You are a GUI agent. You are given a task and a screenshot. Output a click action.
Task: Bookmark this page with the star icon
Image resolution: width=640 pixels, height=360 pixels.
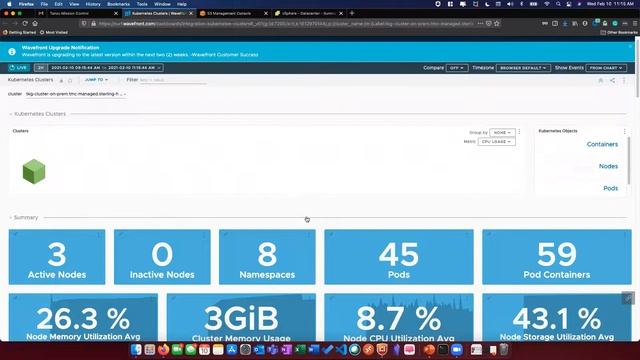pyautogui.click(x=497, y=24)
